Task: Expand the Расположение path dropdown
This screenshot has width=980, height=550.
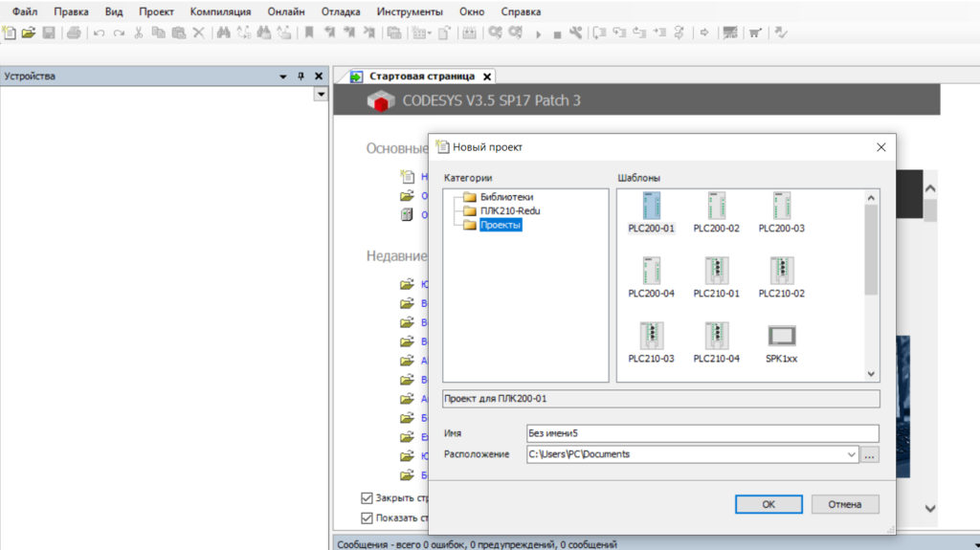Action: (851, 454)
